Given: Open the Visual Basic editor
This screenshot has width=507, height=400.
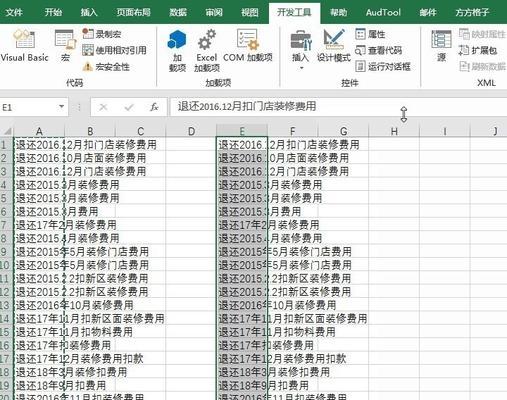Looking at the screenshot, I should [x=24, y=46].
